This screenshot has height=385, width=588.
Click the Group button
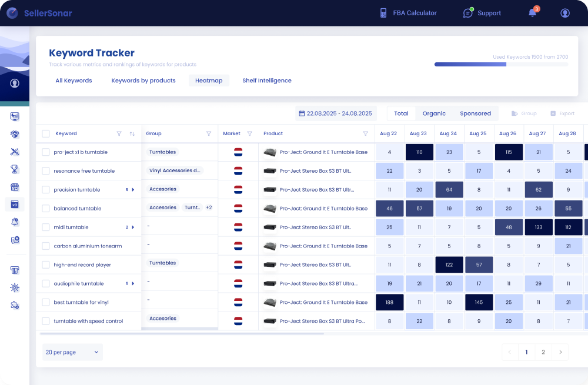(524, 113)
